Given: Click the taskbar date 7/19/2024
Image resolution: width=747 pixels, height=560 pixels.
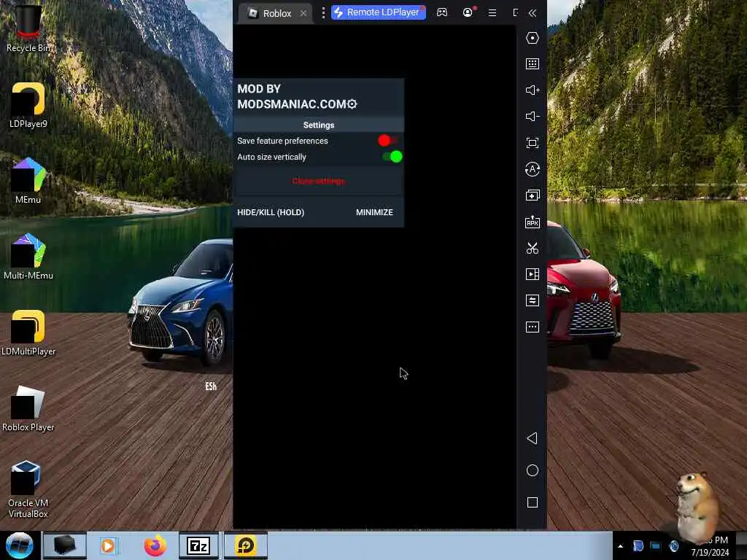Looking at the screenshot, I should (710, 553).
